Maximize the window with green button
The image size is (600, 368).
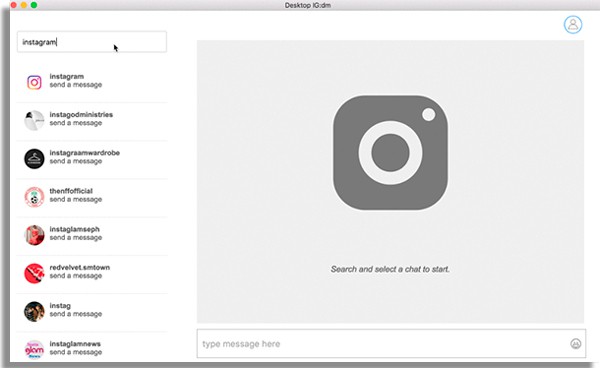[x=34, y=5]
